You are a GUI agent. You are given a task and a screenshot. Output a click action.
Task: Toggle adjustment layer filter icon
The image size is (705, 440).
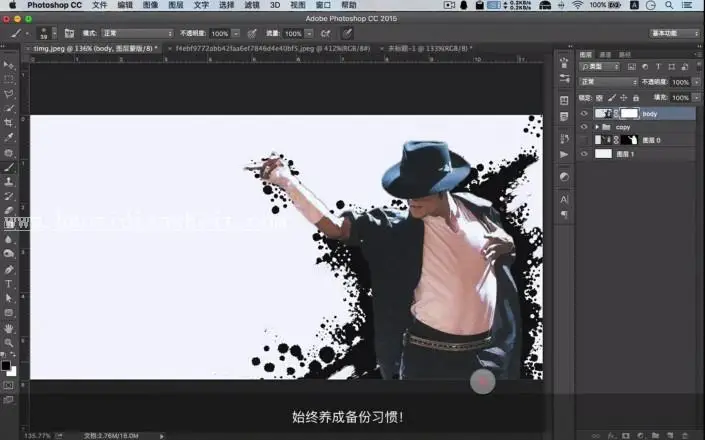(x=645, y=67)
